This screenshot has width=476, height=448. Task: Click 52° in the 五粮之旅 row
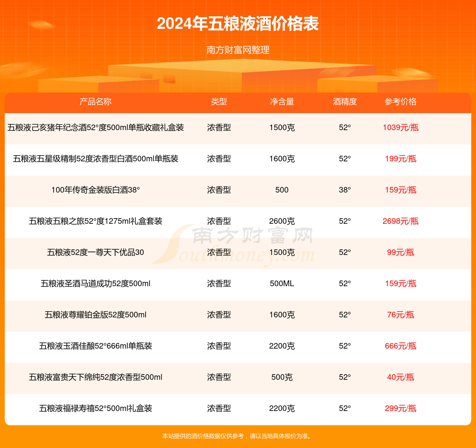tap(345, 221)
